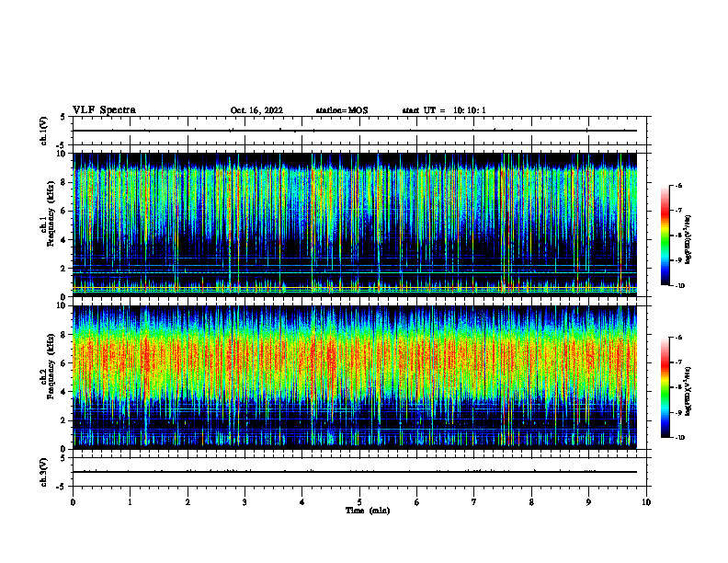Click the ch.1 voltage waveform trace
The width and height of the screenshot is (728, 563).
(x=355, y=131)
